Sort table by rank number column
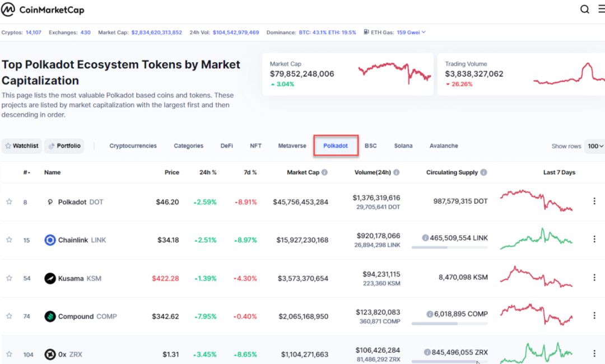This screenshot has width=605, height=364. pyautogui.click(x=27, y=172)
